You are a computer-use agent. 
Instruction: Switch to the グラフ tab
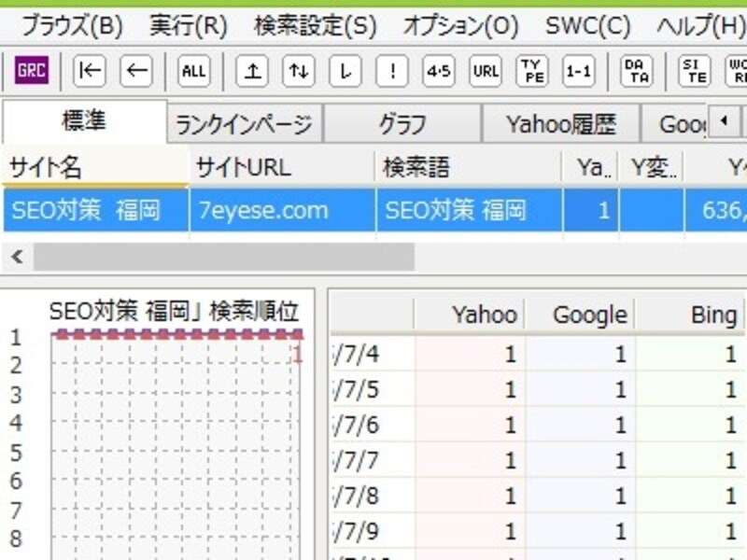coord(402,124)
